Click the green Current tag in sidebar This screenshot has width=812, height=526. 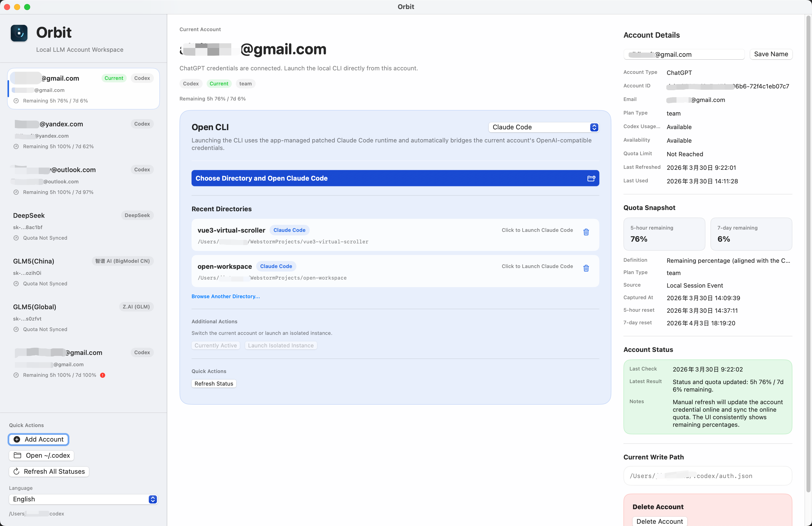(x=114, y=78)
